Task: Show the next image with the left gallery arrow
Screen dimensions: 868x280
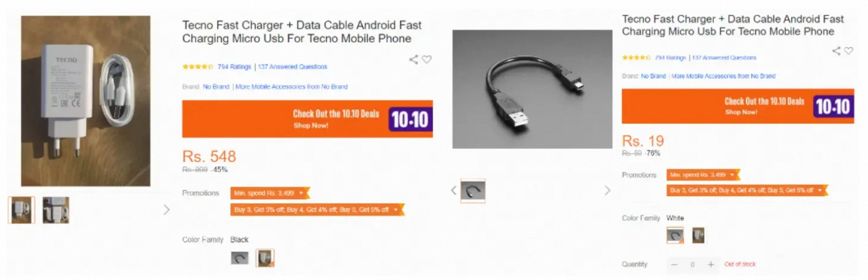Action: pyautogui.click(x=166, y=210)
